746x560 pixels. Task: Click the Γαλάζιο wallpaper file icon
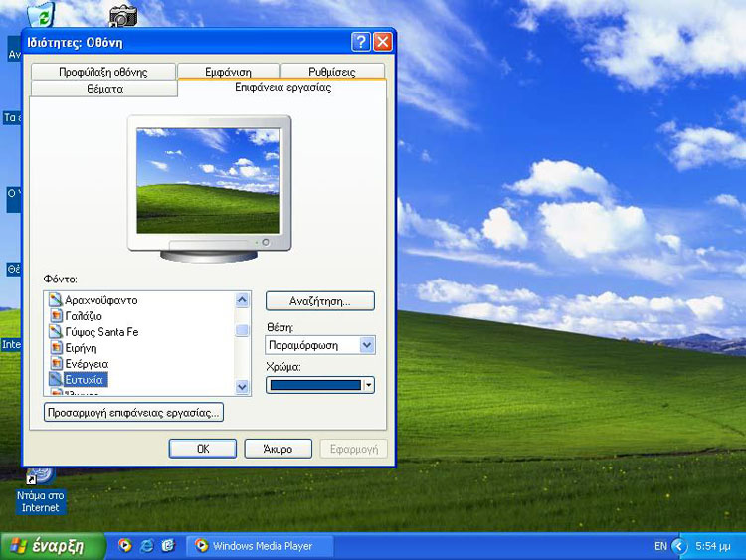pos(56,316)
